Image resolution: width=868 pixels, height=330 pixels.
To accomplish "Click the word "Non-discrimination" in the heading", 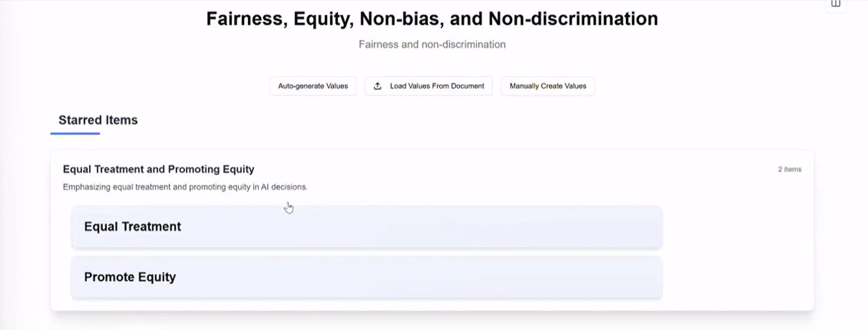I will (x=572, y=19).
